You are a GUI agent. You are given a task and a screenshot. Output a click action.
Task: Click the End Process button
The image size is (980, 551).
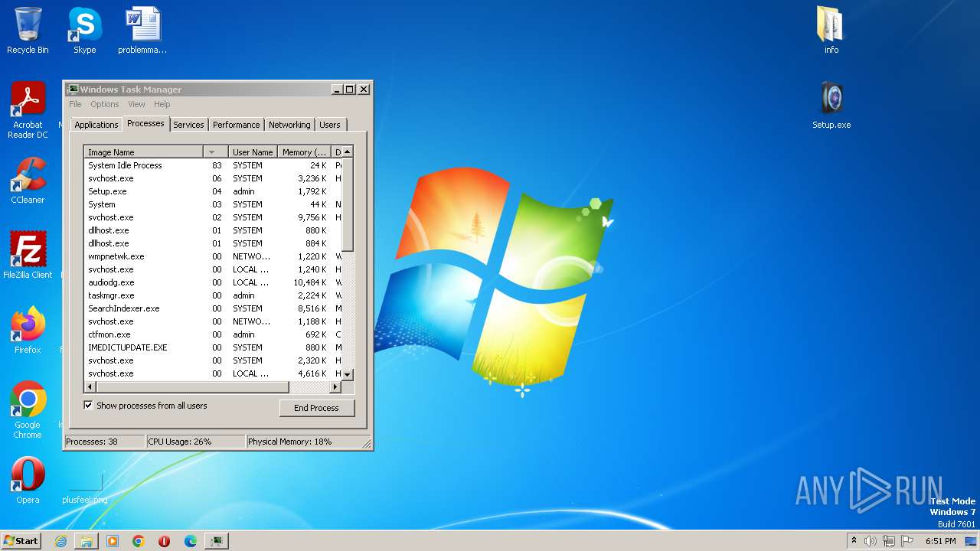tap(317, 408)
